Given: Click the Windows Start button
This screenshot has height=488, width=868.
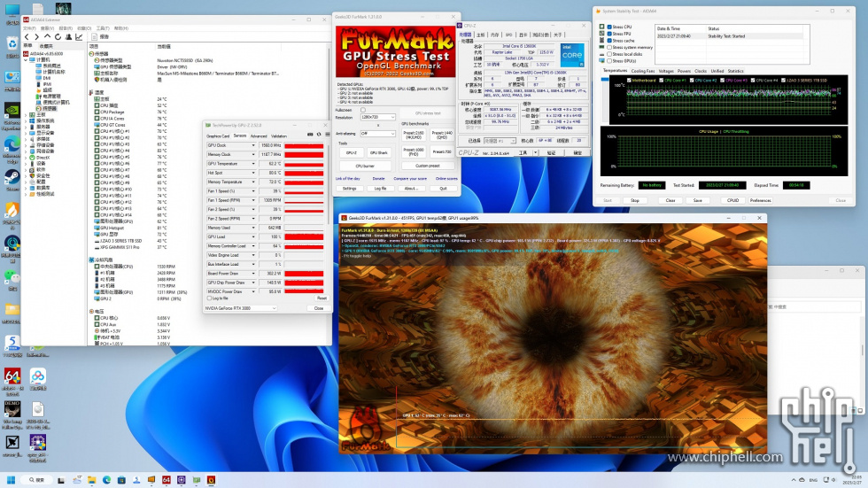Looking at the screenshot, I should point(11,480).
